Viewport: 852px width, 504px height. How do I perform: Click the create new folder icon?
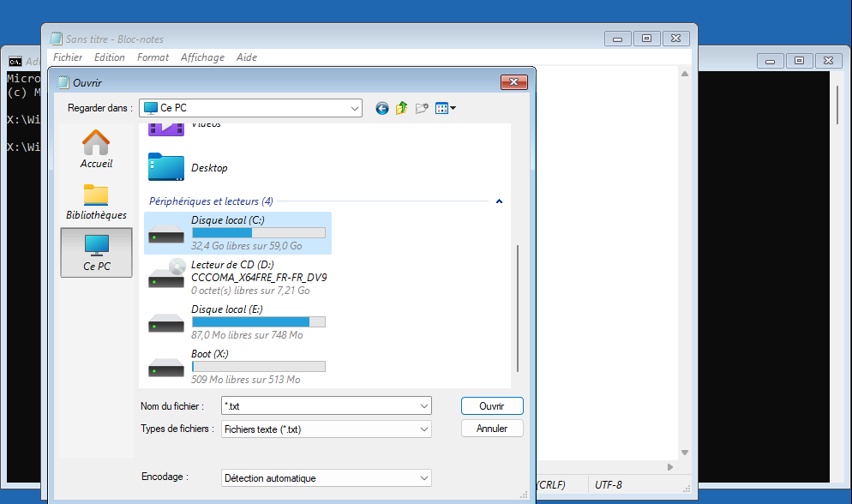coord(422,108)
